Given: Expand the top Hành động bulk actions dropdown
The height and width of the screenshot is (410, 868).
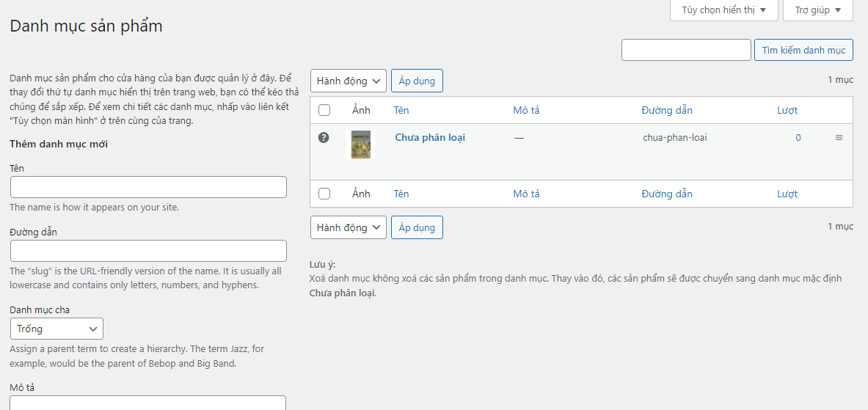Looking at the screenshot, I should click(349, 81).
